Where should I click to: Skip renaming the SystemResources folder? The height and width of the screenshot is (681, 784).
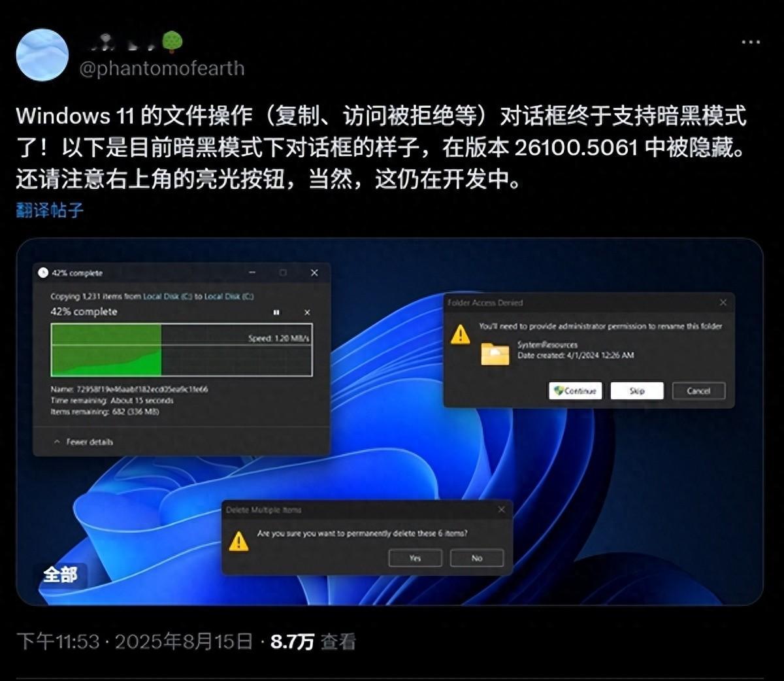(x=636, y=391)
